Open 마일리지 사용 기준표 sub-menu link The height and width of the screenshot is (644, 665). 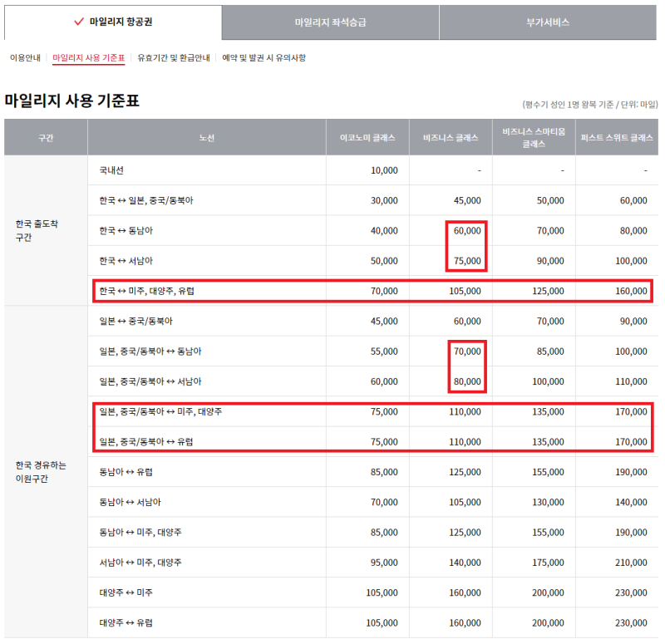click(89, 57)
